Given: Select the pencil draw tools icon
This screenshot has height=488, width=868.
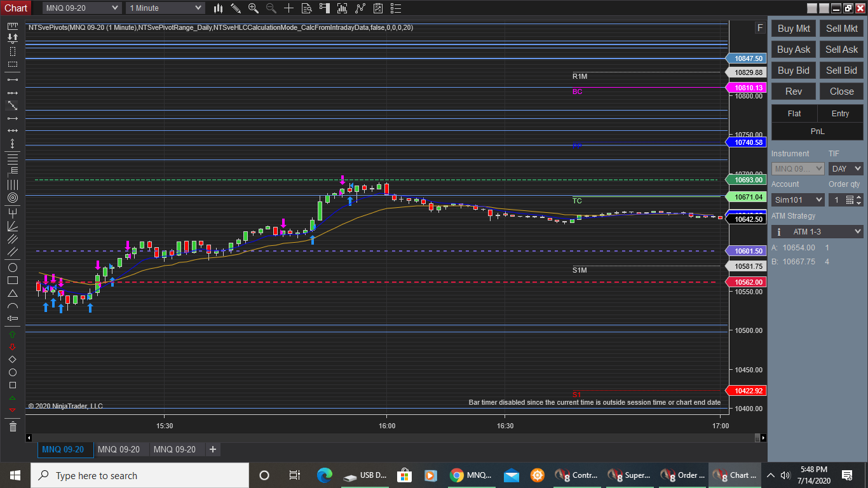Looking at the screenshot, I should (x=236, y=8).
